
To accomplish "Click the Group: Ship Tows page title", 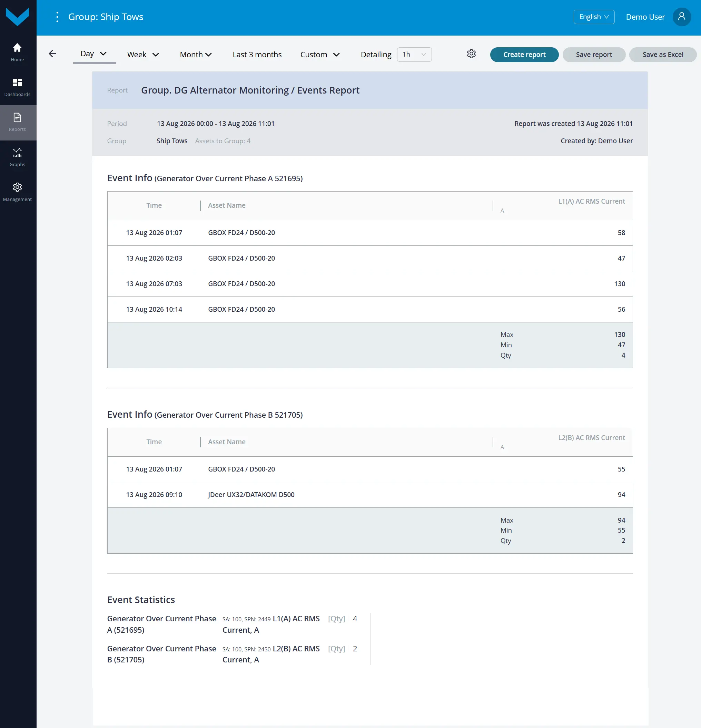I will coord(106,17).
